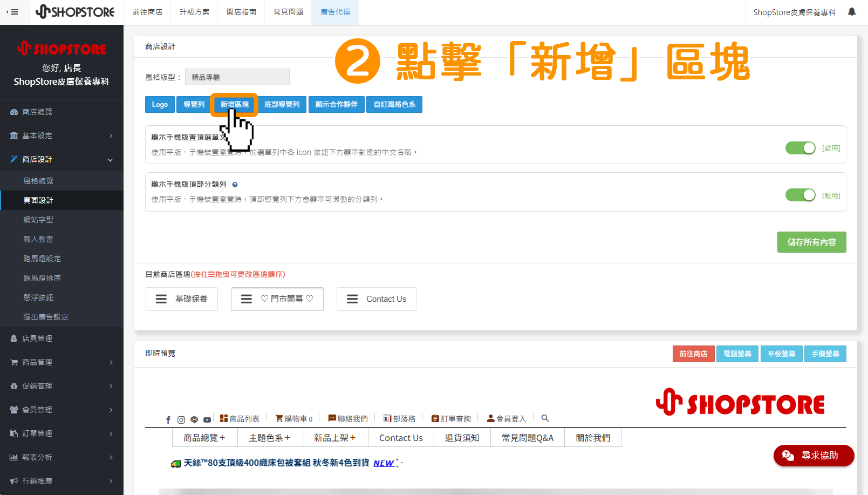Switch preview to 手機螢幕
This screenshot has height=495, width=868.
(825, 354)
